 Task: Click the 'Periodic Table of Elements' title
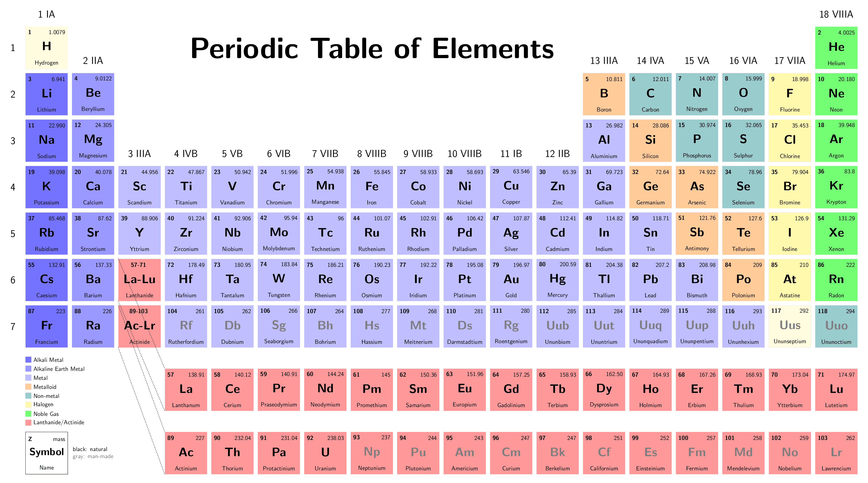tap(372, 48)
